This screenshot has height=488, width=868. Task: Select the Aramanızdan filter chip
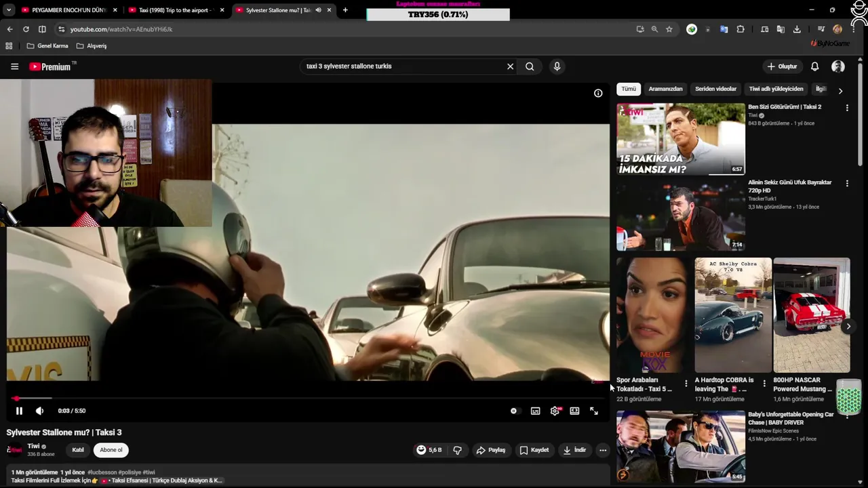[x=665, y=89]
